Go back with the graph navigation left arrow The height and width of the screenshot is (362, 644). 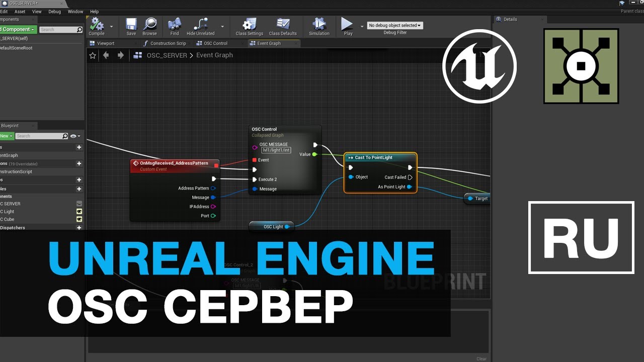pyautogui.click(x=106, y=55)
